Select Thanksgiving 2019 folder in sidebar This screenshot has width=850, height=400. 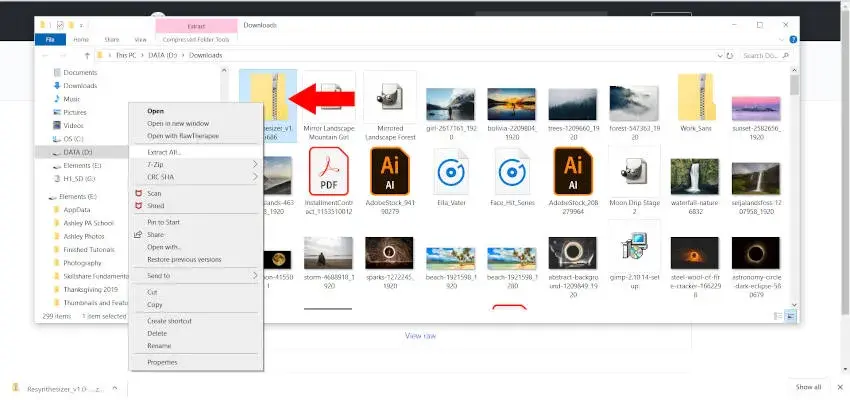click(x=90, y=289)
